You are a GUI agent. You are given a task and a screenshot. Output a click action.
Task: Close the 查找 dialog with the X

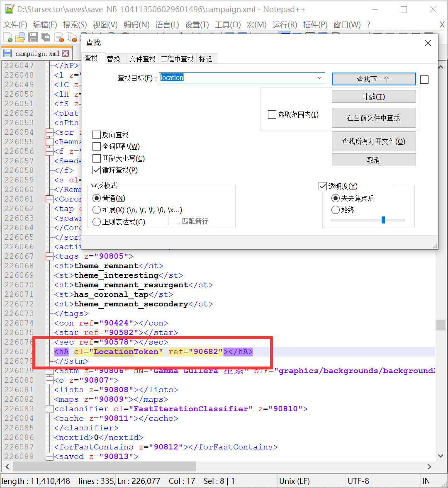coord(428,43)
